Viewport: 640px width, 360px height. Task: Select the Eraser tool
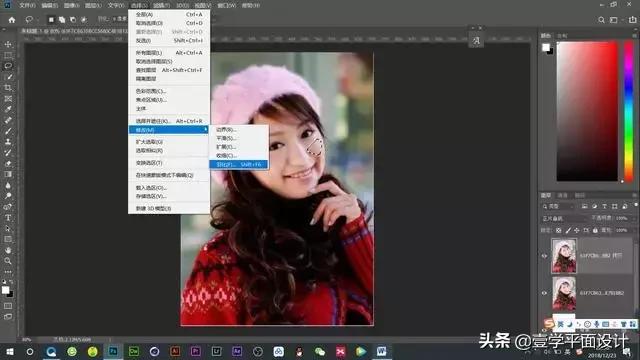8,164
